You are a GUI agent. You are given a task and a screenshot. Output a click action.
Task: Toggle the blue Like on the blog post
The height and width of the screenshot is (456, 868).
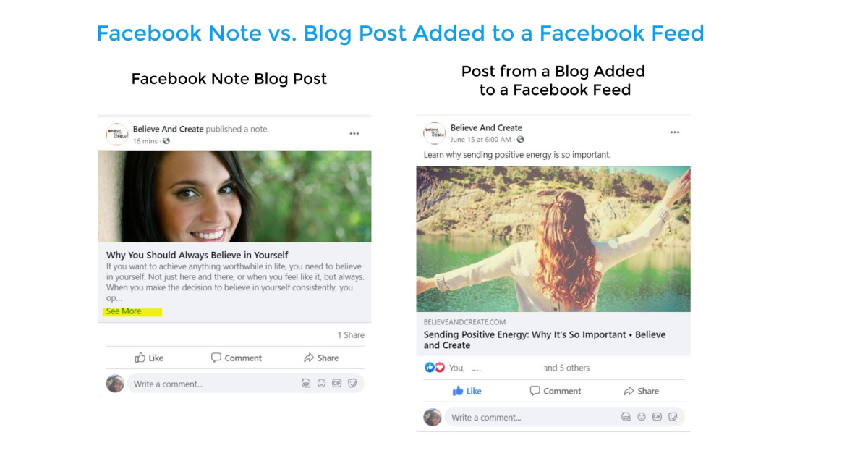click(467, 391)
